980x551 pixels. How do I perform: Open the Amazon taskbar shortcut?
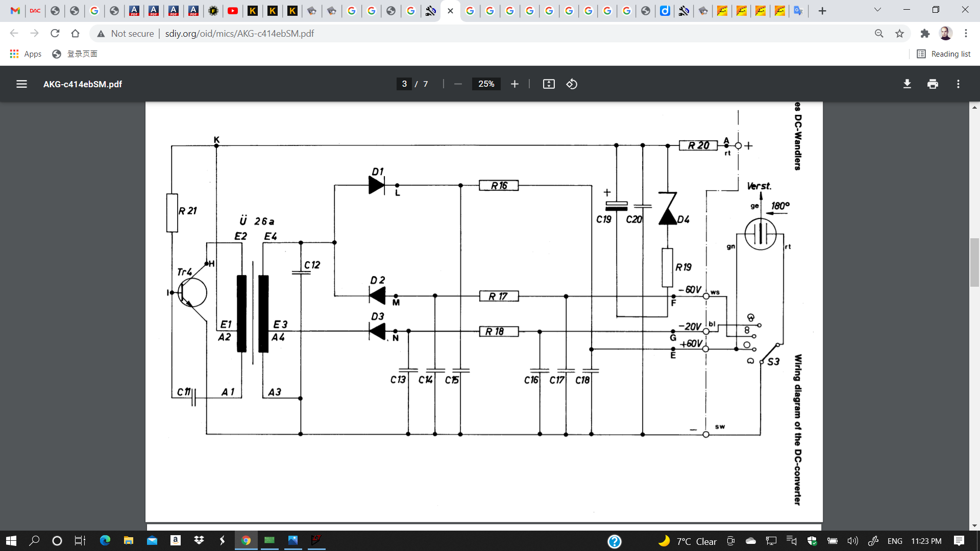[176, 541]
